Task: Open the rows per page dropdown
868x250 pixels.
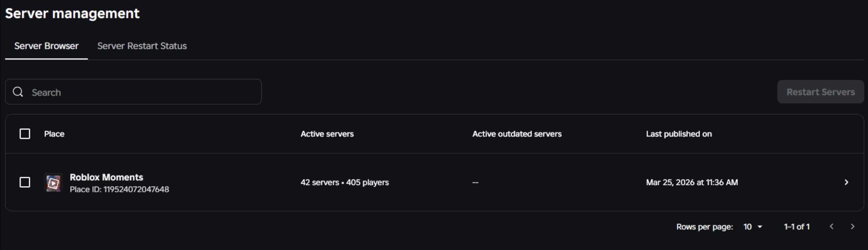Action: (x=753, y=227)
